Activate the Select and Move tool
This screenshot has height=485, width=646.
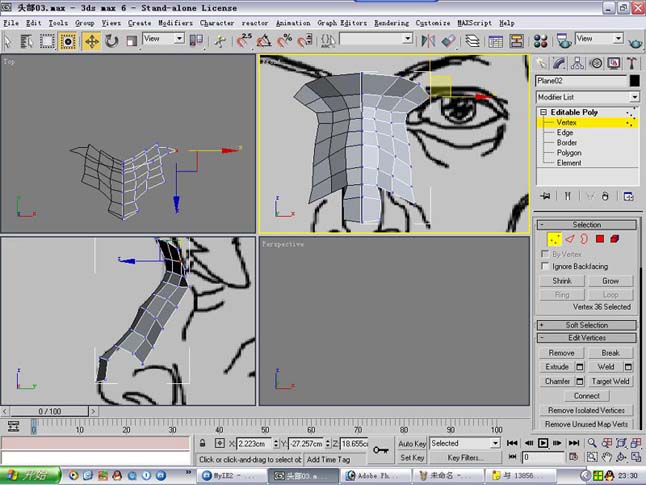(91, 41)
